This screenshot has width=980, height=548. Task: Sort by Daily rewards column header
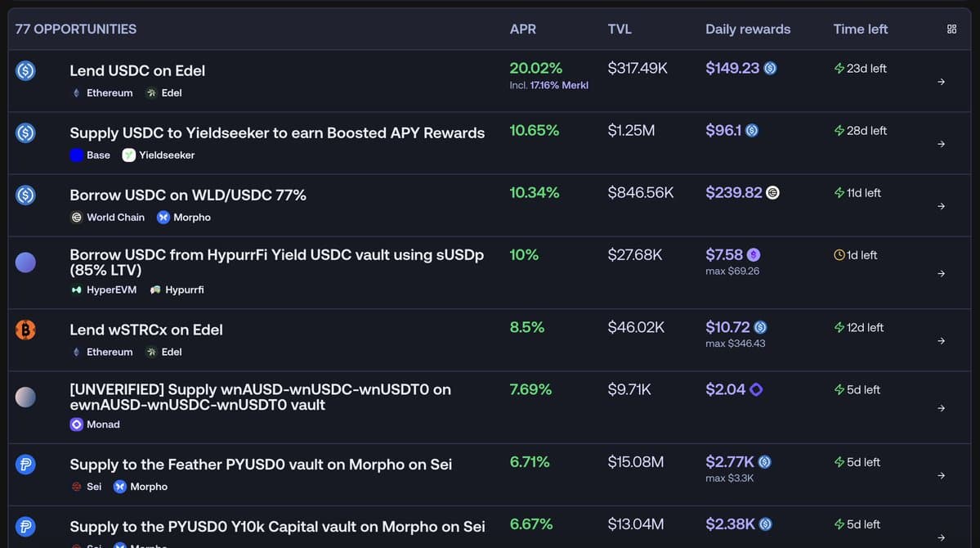pos(748,29)
